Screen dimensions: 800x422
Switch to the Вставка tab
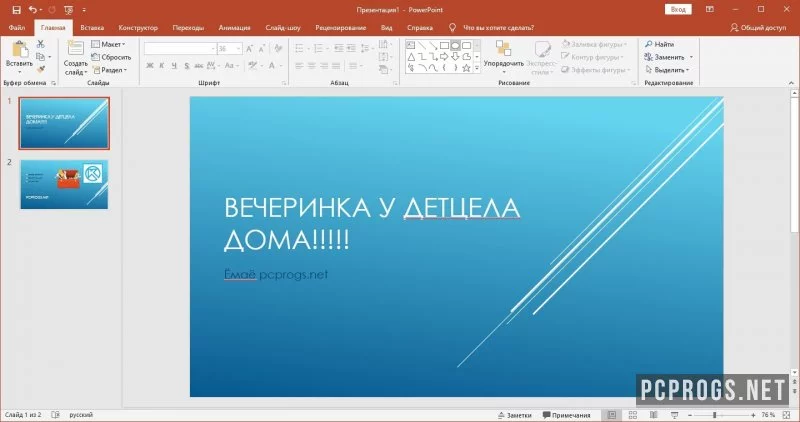pyautogui.click(x=92, y=28)
